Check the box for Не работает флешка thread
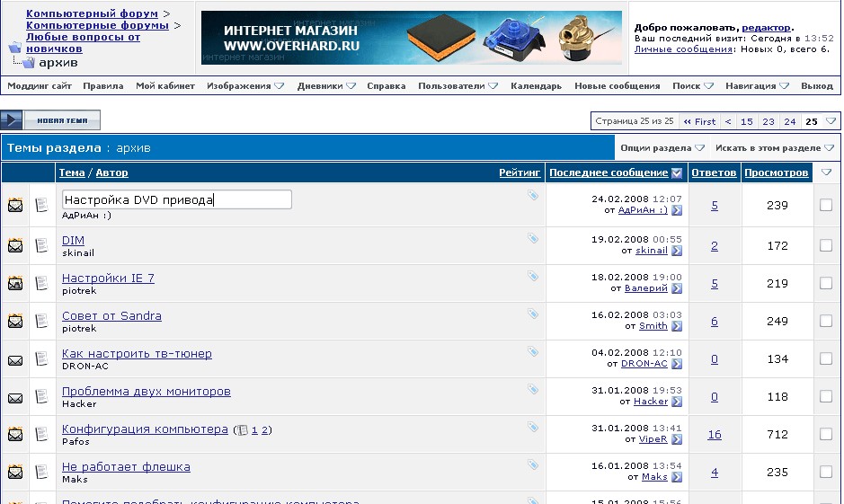Image resolution: width=844 pixels, height=504 pixels. [x=826, y=472]
